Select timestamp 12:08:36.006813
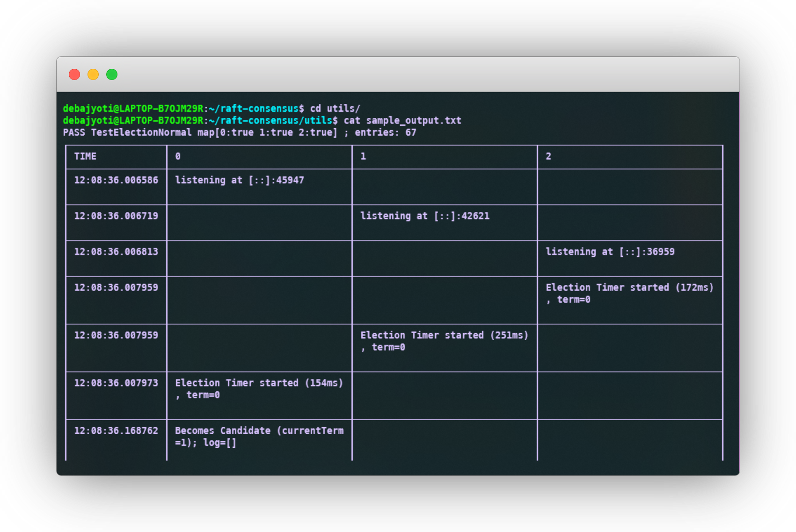The width and height of the screenshot is (796, 532). (x=116, y=252)
